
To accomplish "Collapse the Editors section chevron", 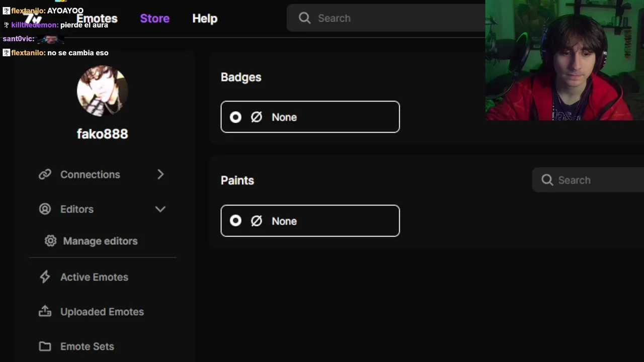I will [160, 209].
